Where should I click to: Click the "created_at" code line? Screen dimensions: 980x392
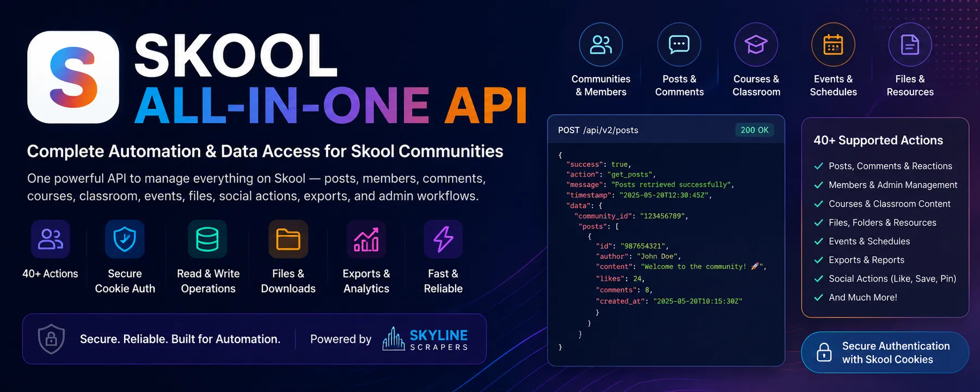[669, 301]
